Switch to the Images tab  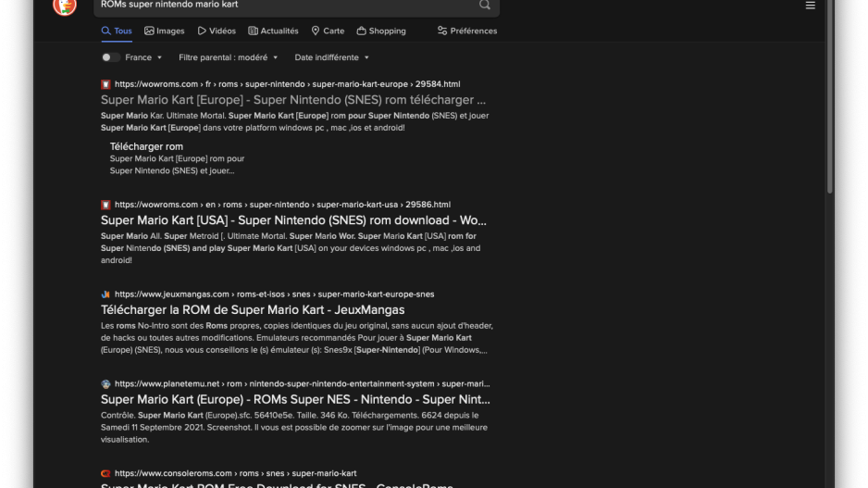pyautogui.click(x=165, y=31)
